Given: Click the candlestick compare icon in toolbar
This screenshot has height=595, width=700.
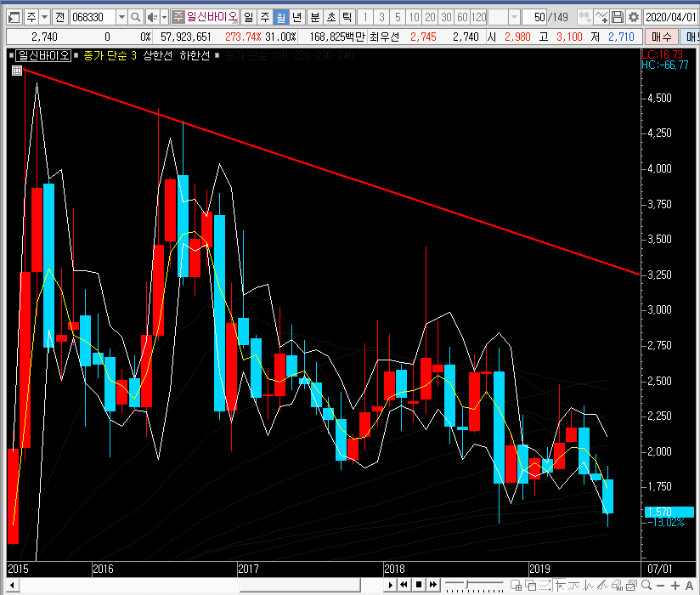Looking at the screenshot, I should (x=584, y=17).
